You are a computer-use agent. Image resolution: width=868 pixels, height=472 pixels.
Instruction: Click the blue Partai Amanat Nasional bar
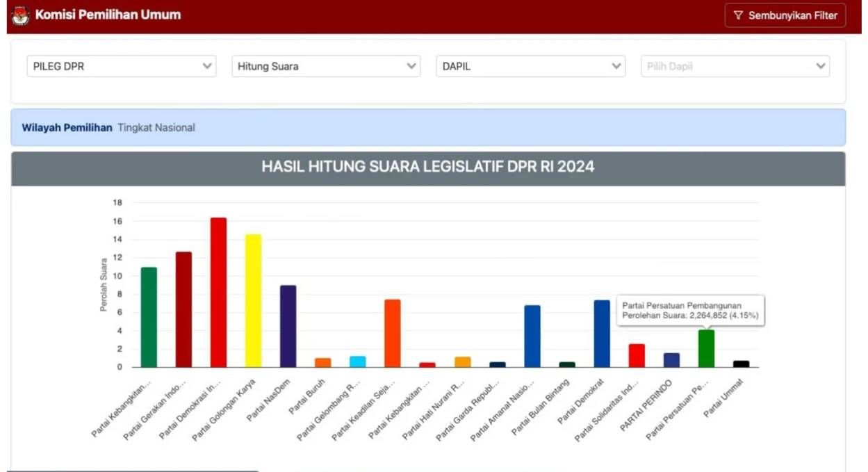532,336
